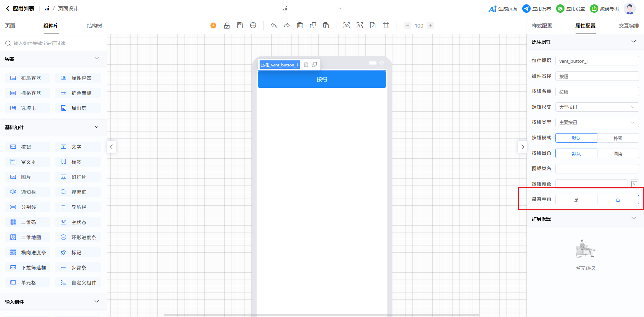Image resolution: width=644 pixels, height=317 pixels.
Task: Switch to the 结构树 tab
Action: point(94,26)
